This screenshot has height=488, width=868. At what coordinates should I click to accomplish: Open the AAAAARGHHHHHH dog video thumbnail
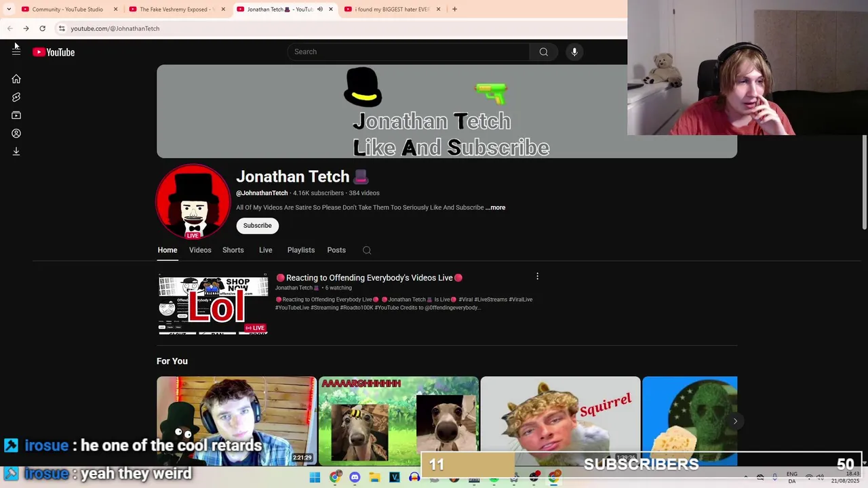click(399, 421)
